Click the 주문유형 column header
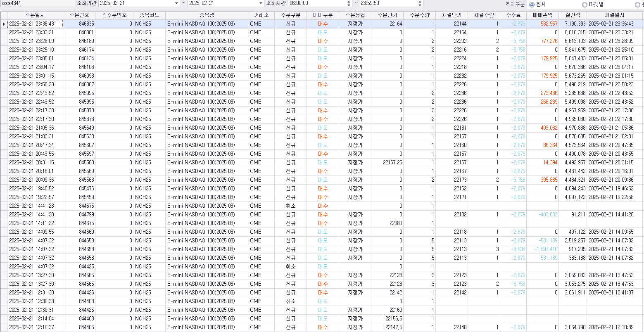644x332 pixels. point(355,15)
